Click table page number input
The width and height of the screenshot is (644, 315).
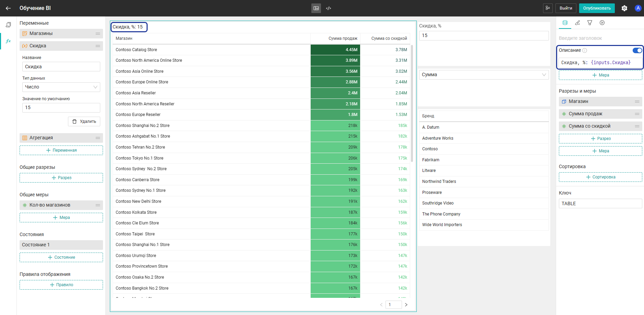[394, 305]
